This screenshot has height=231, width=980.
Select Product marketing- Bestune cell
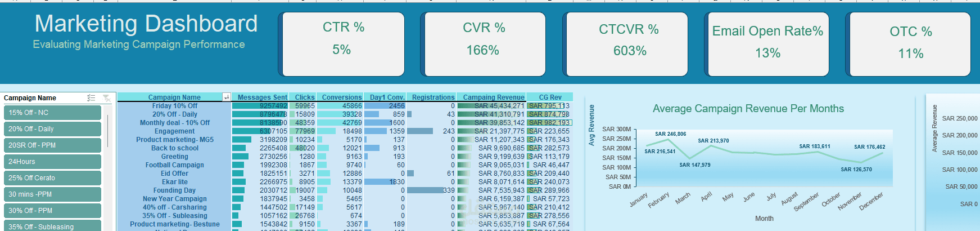(175, 224)
